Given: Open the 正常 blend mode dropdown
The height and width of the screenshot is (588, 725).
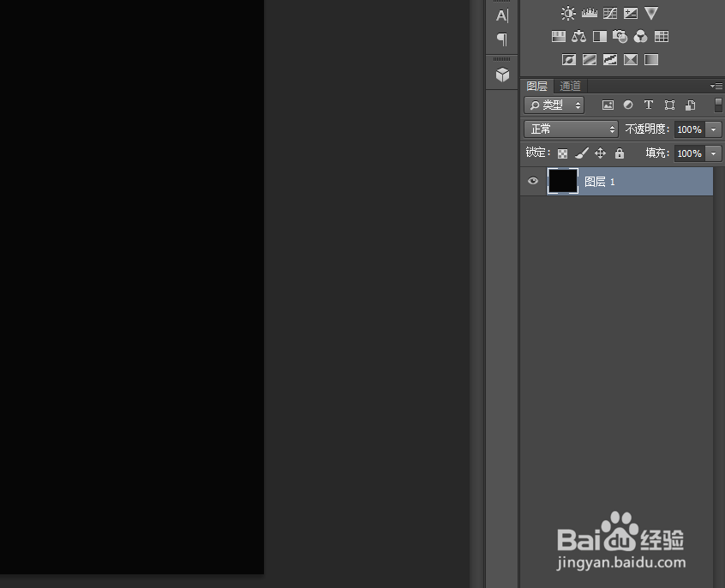Looking at the screenshot, I should click(571, 129).
